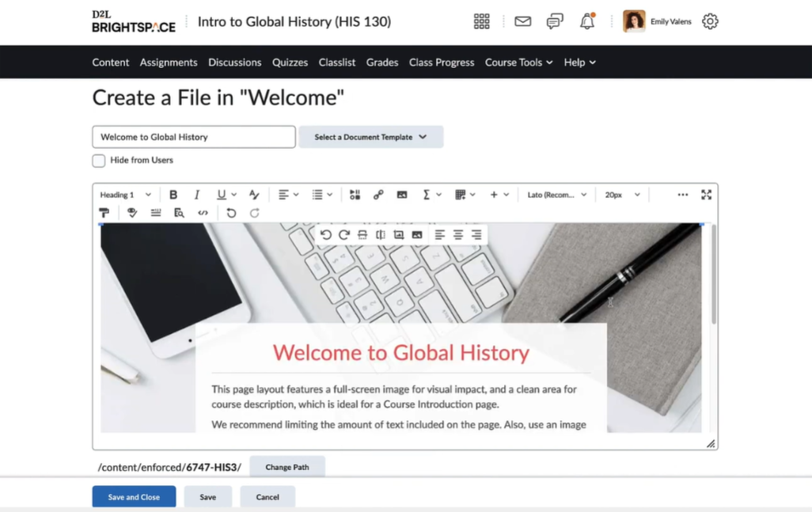Expand the alignment options arrow
Screen dimensions: 812x512
(296, 195)
